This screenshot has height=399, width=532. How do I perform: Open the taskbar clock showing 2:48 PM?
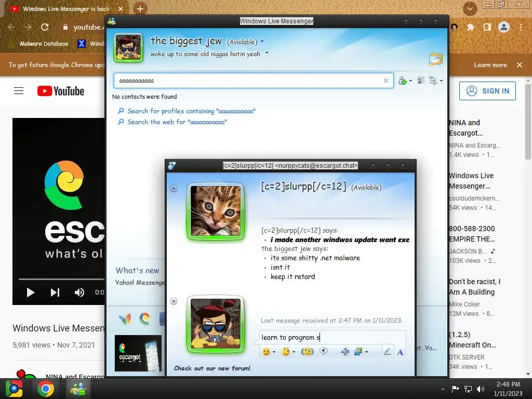508,389
